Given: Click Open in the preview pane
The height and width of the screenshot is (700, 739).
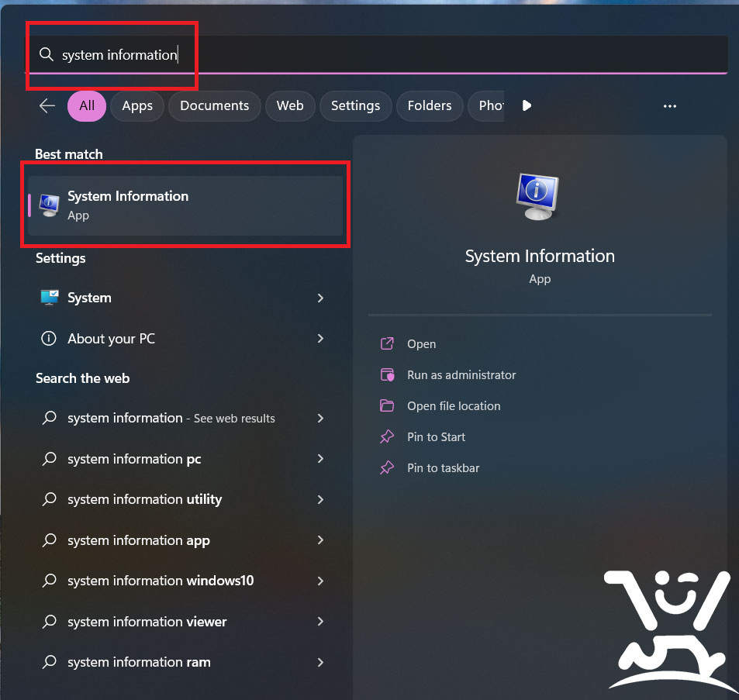Looking at the screenshot, I should 421,344.
